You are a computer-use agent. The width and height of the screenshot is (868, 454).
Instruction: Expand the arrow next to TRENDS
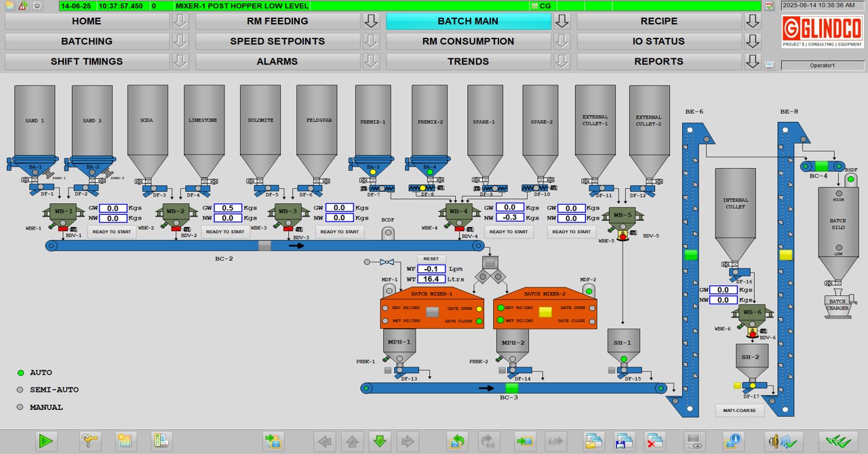pos(561,62)
